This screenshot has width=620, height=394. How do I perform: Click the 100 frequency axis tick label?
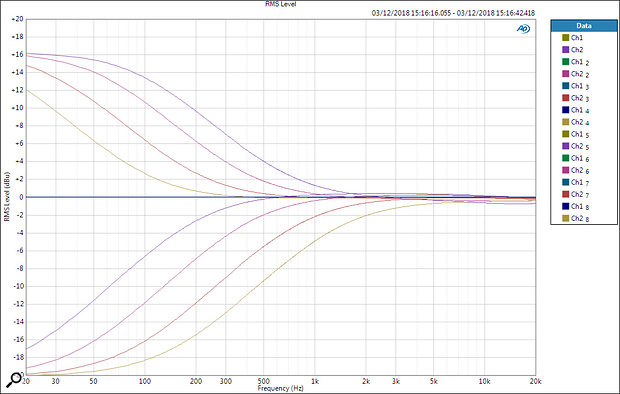coord(145,381)
